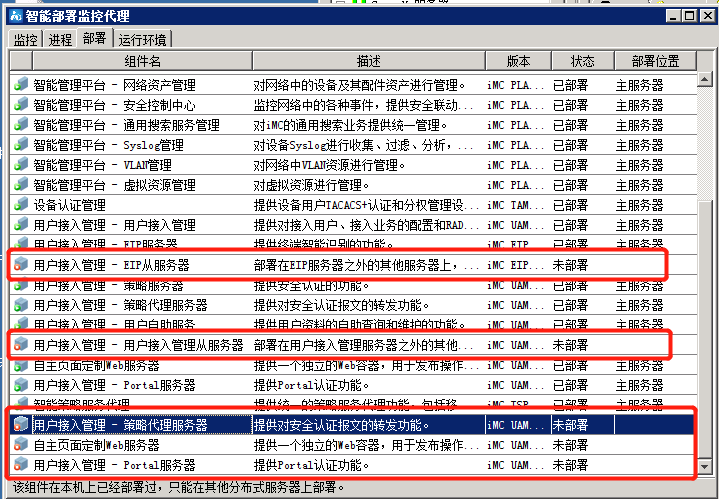Viewport: 719px width, 499px height.
Task: Select 用户接入管理 - 用户接入管理 name
Action: pyautogui.click(x=114, y=225)
